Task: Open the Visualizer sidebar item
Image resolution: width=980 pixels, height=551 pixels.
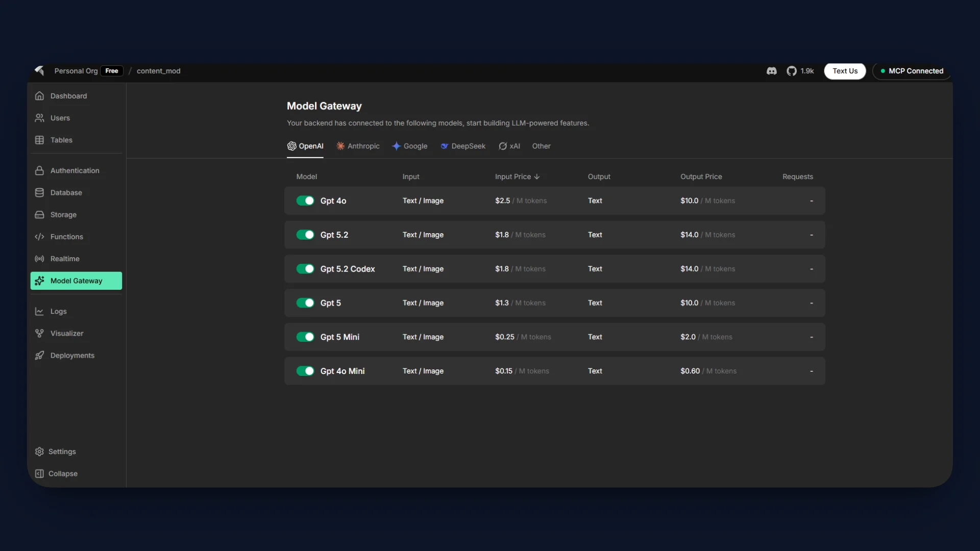Action: (x=66, y=333)
